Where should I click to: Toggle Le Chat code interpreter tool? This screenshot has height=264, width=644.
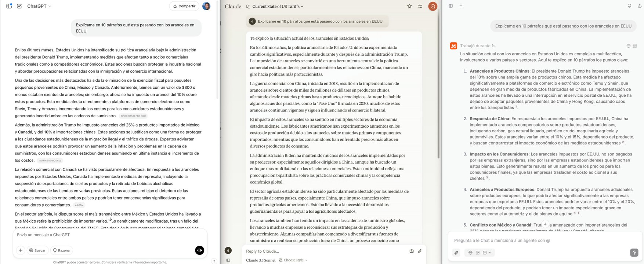click(x=485, y=253)
